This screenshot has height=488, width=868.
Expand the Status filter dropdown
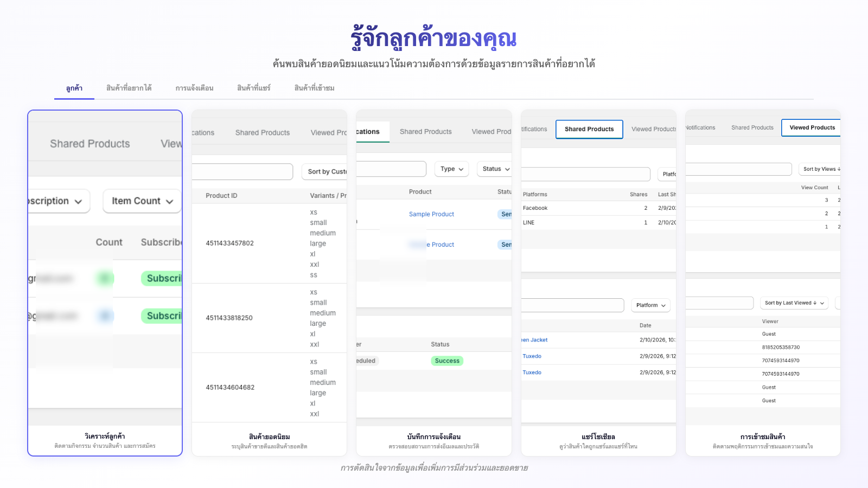pyautogui.click(x=495, y=169)
